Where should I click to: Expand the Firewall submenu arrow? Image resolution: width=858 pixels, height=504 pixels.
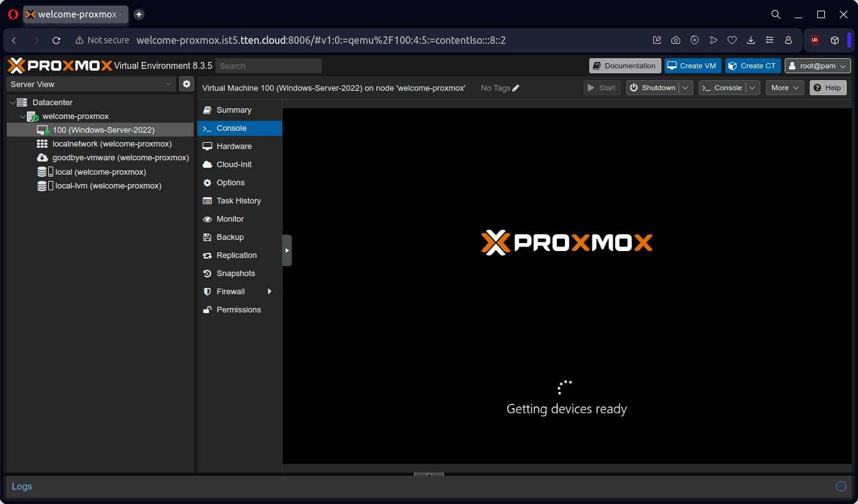(x=270, y=292)
